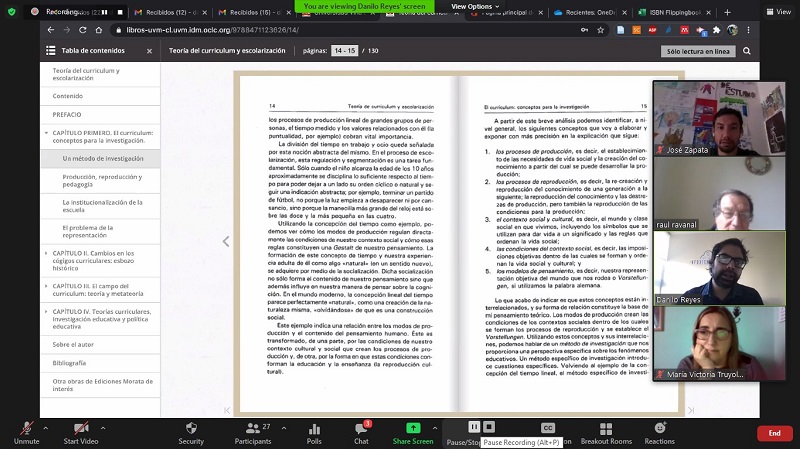800x449 pixels.
Task: Click the address bar URL
Action: click(213, 30)
